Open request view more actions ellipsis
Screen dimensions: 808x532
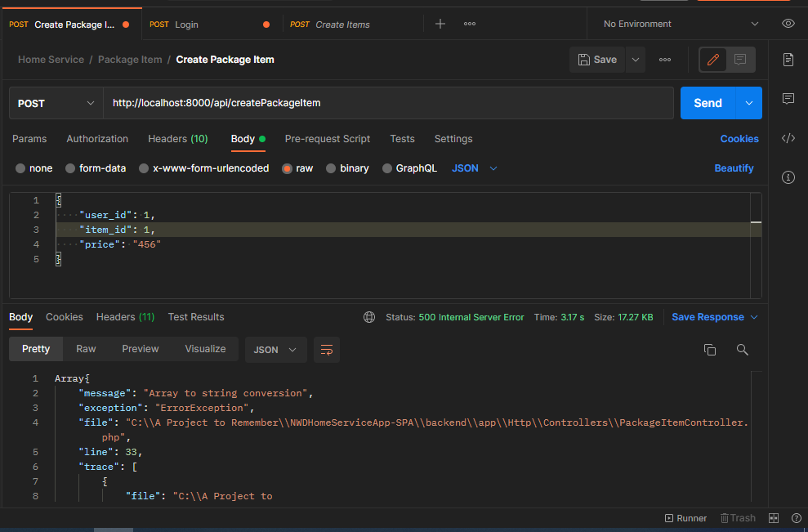(x=665, y=60)
